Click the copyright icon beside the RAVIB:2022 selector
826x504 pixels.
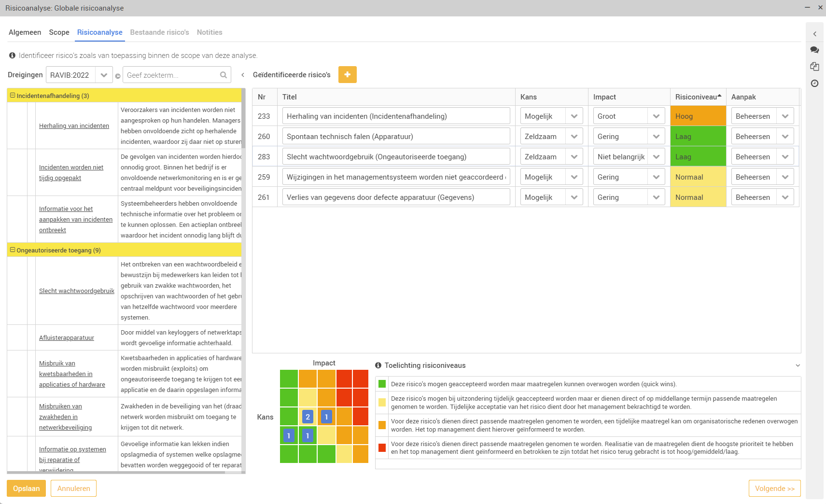point(117,75)
